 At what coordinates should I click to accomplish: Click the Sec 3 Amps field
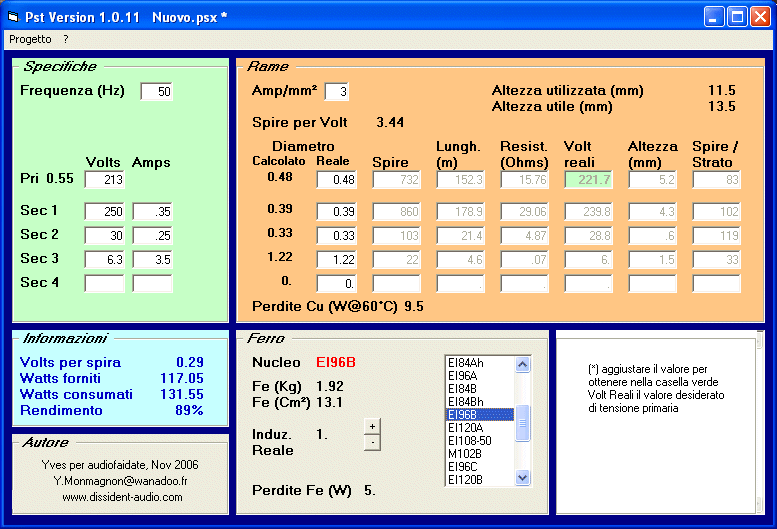[152, 260]
